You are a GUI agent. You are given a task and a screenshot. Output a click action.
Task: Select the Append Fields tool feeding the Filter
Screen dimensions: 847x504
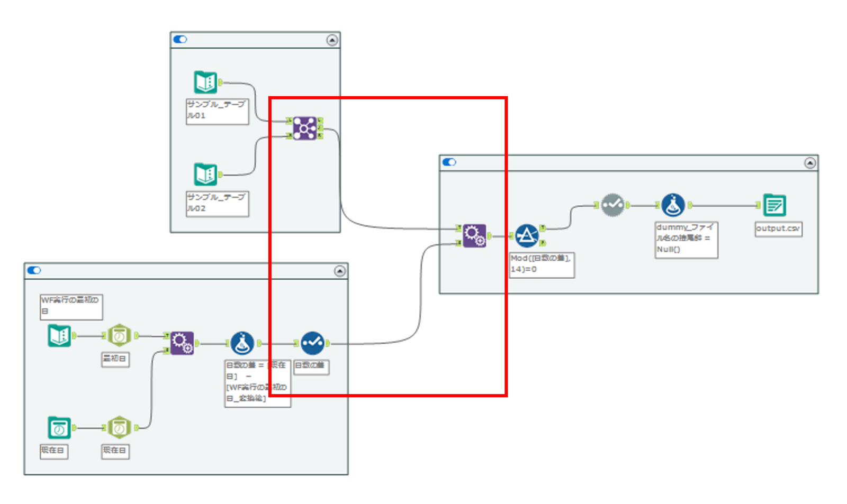point(474,235)
